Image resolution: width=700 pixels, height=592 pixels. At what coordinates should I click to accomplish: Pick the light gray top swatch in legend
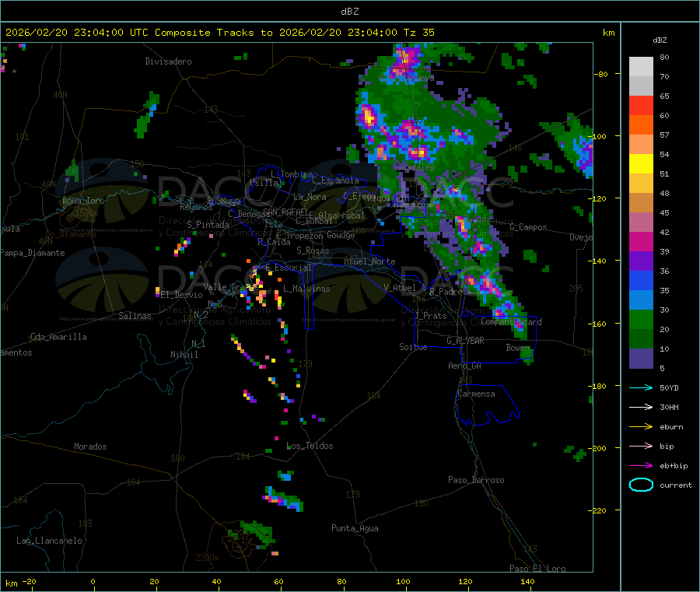click(x=641, y=67)
